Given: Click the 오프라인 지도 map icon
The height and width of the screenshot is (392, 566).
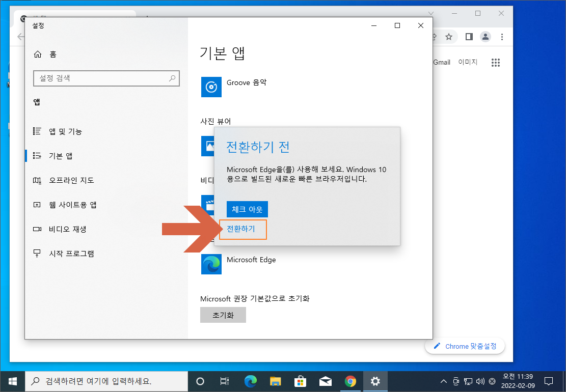Looking at the screenshot, I should (37, 180).
